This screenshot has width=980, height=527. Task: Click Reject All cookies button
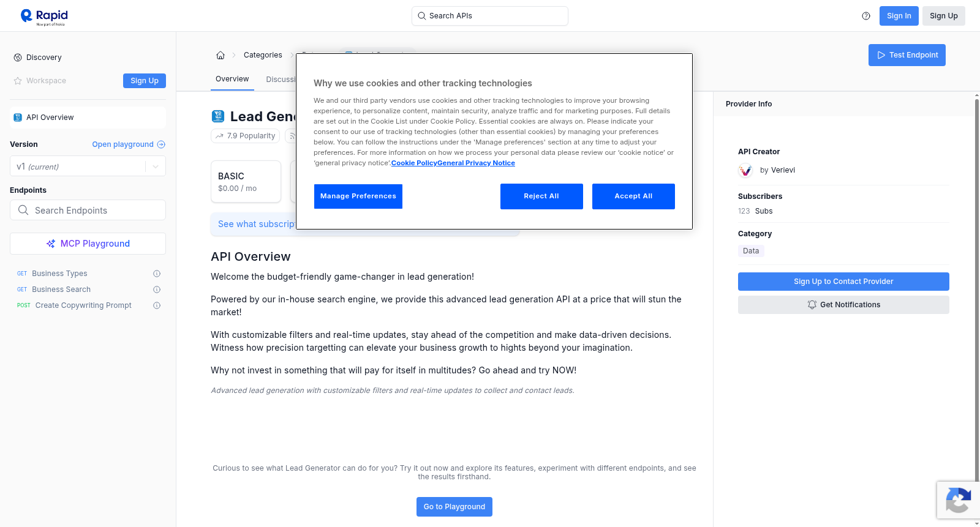coord(541,196)
